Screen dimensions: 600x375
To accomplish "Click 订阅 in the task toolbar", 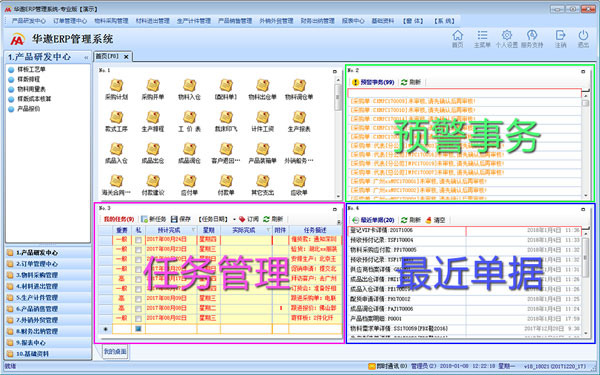I will click(249, 219).
